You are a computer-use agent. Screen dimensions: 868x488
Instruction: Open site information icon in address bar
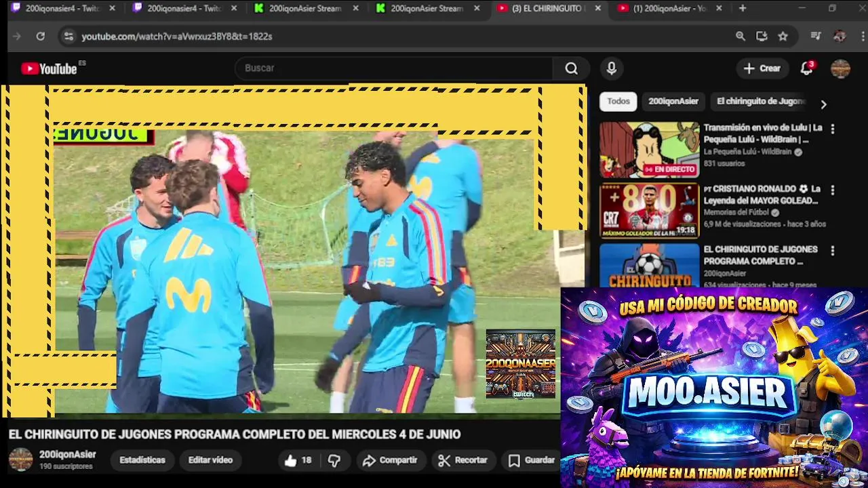[x=68, y=37]
